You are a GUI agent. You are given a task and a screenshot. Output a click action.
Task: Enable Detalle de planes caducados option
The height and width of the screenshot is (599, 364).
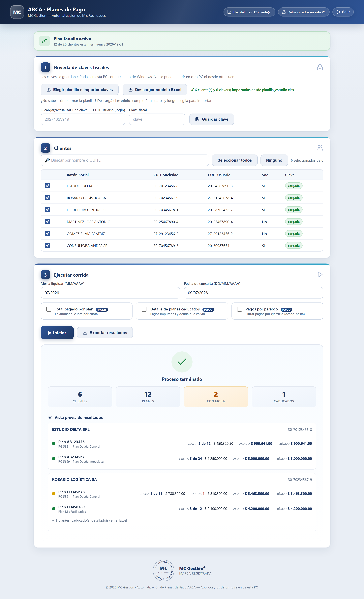tap(144, 309)
